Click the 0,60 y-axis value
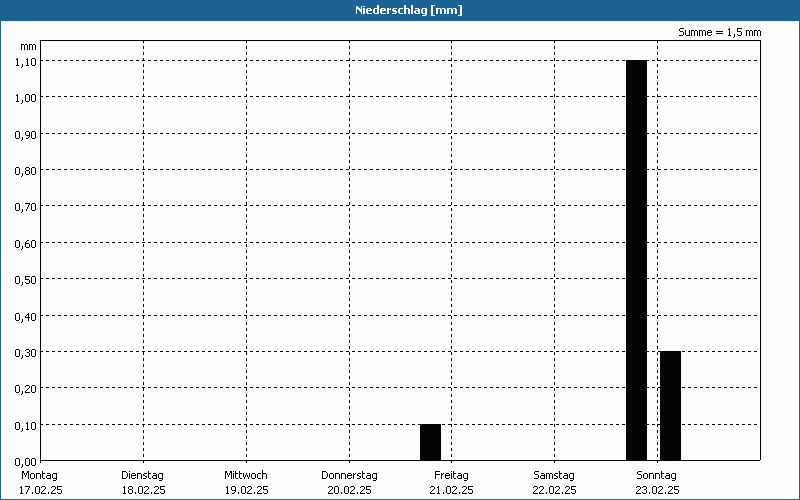The height and width of the screenshot is (500, 800). pos(26,243)
